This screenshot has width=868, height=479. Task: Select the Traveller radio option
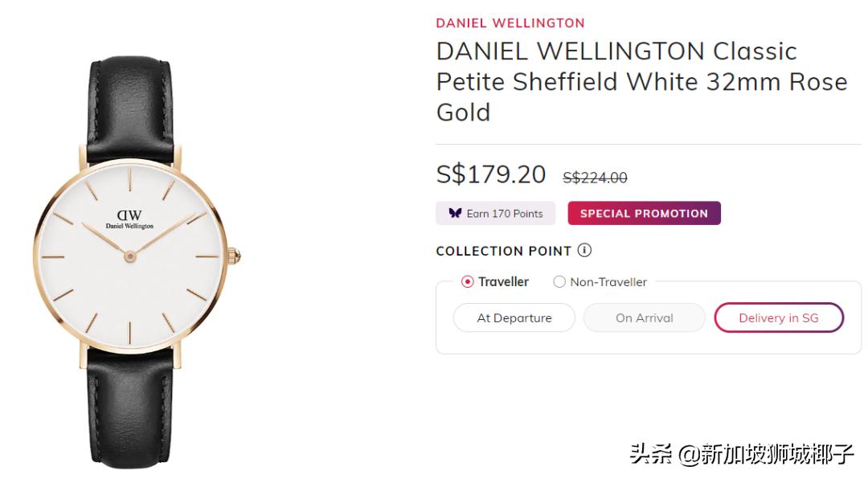[468, 281]
